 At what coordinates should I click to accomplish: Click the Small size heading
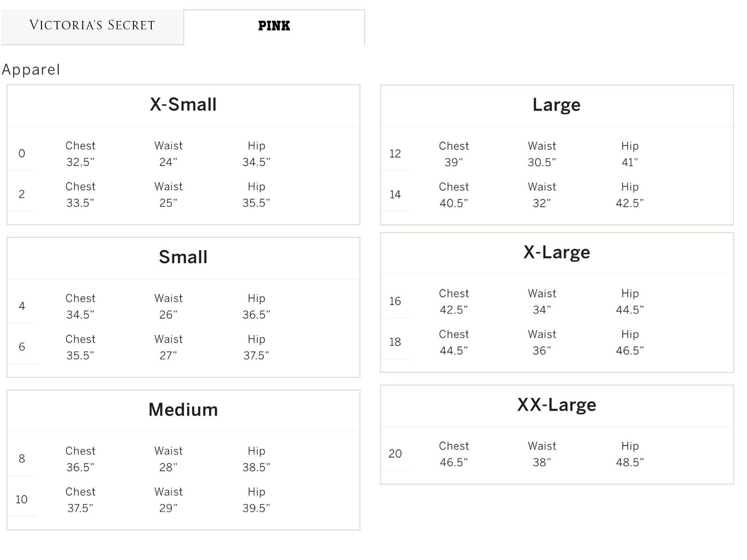(183, 257)
